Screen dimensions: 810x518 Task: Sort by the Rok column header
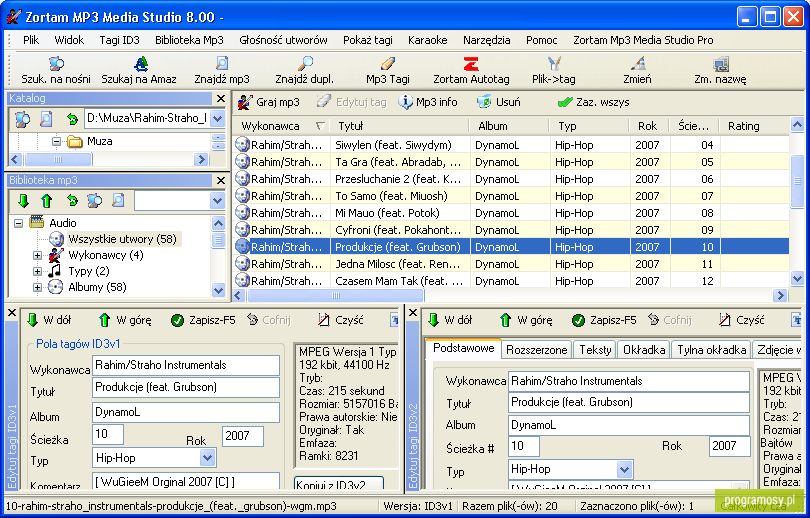coord(650,126)
